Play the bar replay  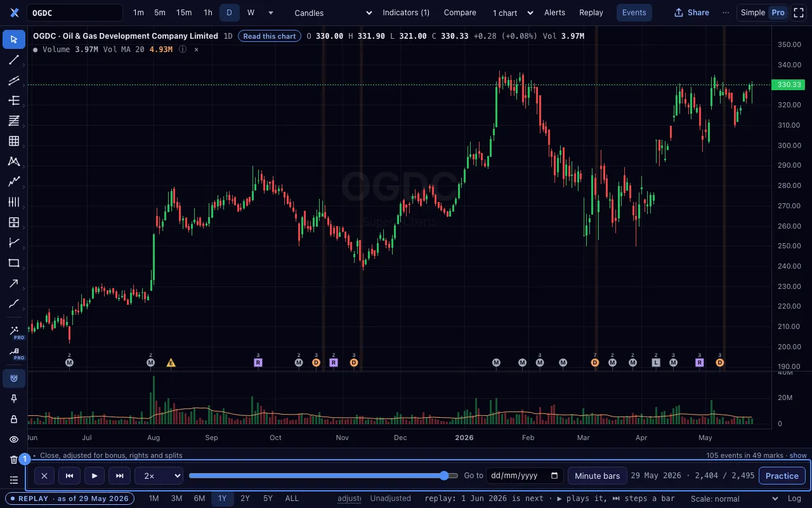click(95, 476)
